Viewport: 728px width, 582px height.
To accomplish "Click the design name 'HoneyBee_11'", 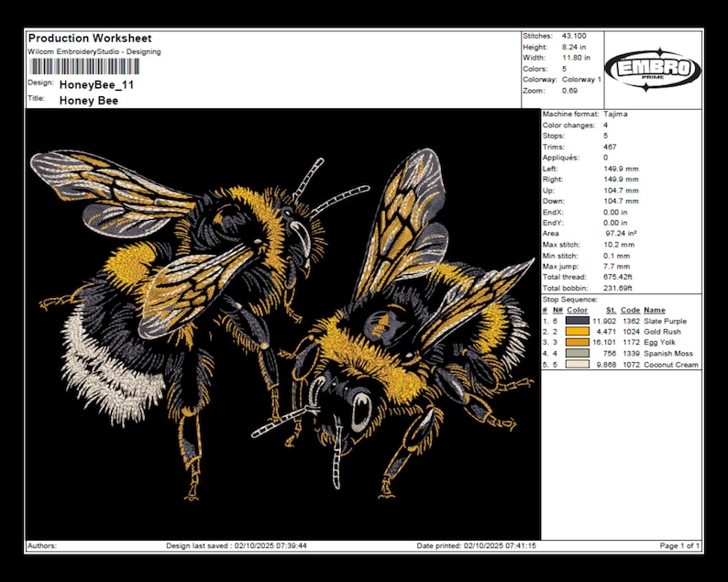I will pos(96,85).
